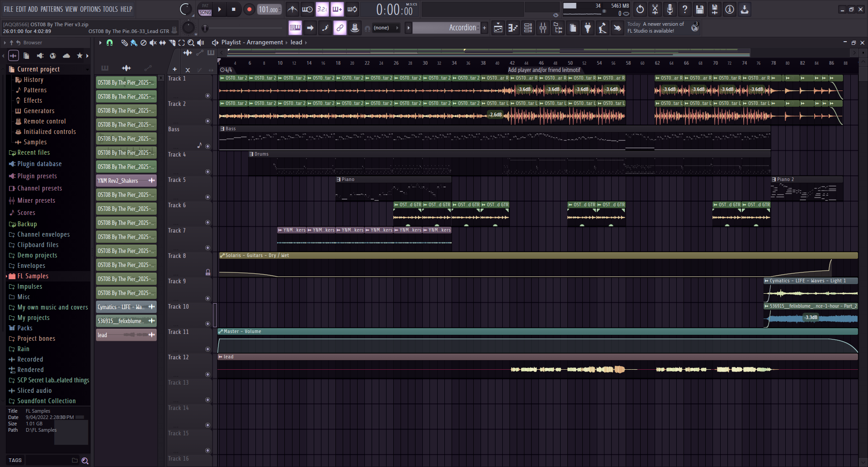The height and width of the screenshot is (467, 868).
Task: Open the PATTERNS menu
Action: pos(52,9)
